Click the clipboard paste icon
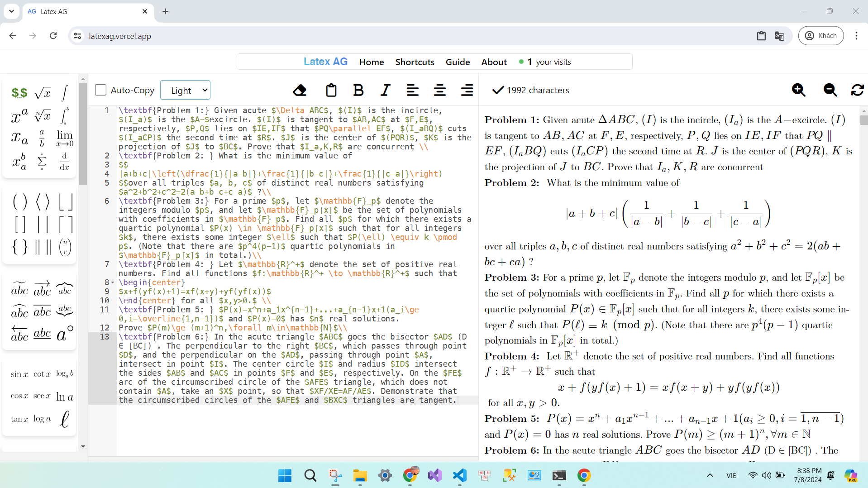 [331, 90]
